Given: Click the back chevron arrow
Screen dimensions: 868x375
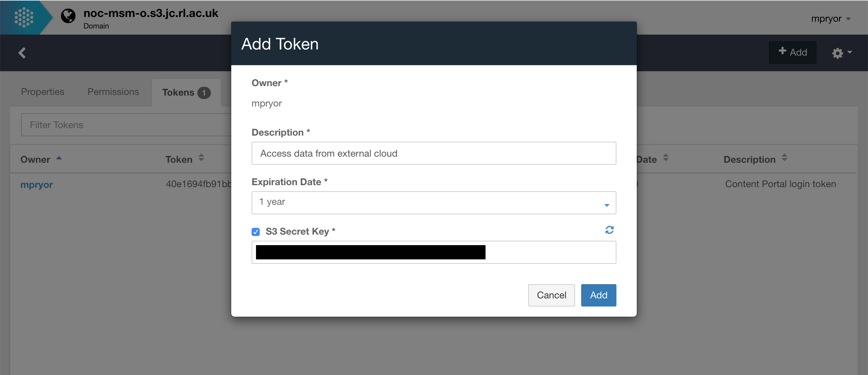Looking at the screenshot, I should pyautogui.click(x=22, y=53).
